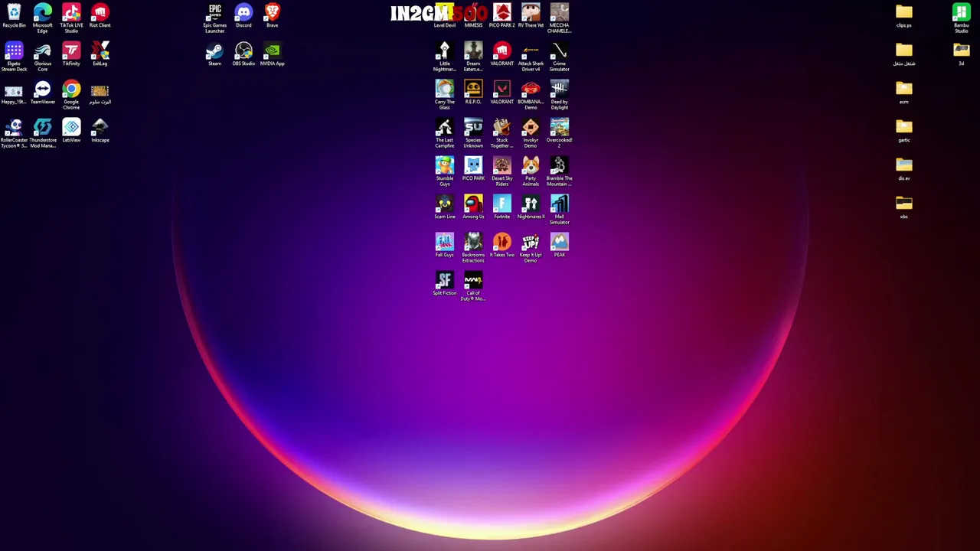Viewport: 980px width, 551px height.
Task: Select the Stumble Guys icon
Action: tap(445, 165)
